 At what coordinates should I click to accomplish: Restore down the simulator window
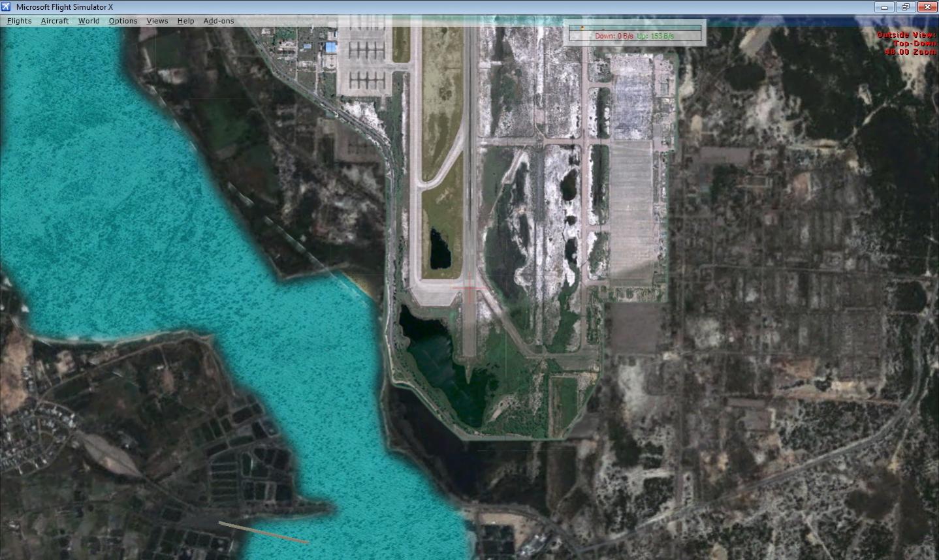click(905, 7)
